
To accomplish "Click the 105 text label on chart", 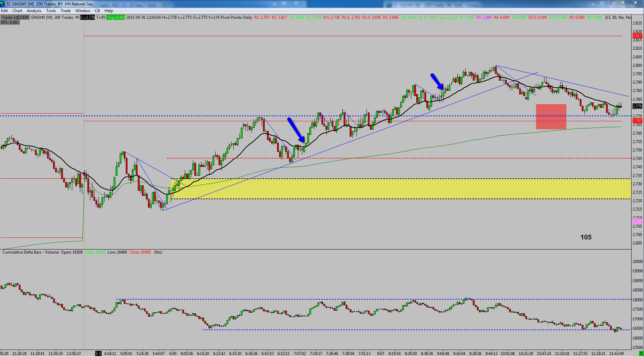I will (586, 237).
